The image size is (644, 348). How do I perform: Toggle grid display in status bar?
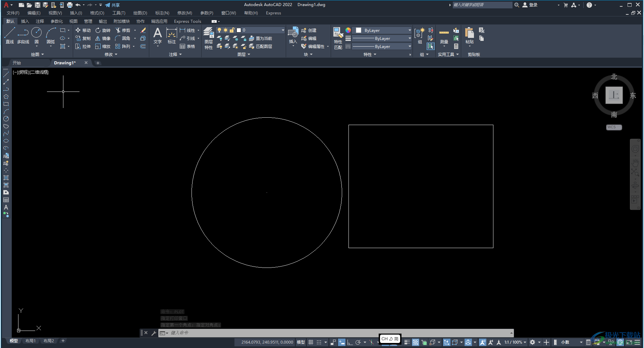coord(311,342)
